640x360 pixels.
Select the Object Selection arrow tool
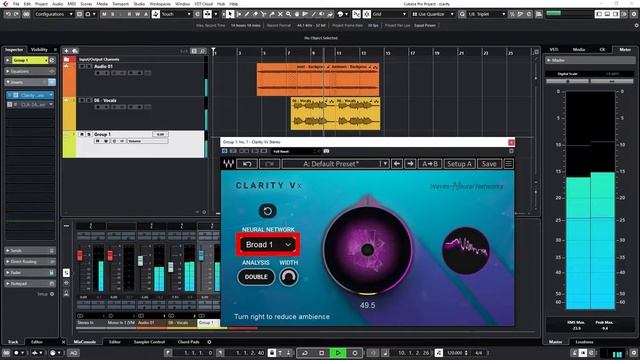tap(230, 14)
